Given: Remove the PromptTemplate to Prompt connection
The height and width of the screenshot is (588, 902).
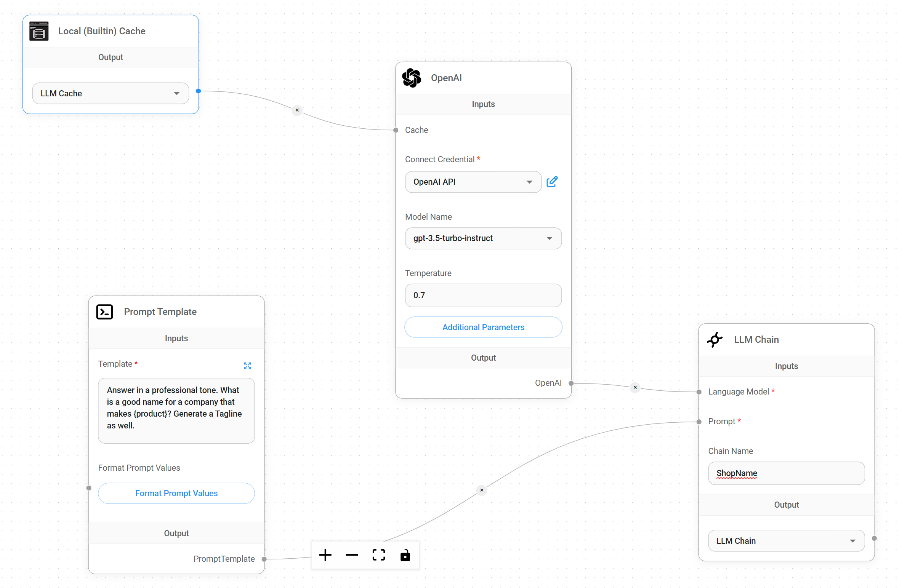Looking at the screenshot, I should [481, 491].
